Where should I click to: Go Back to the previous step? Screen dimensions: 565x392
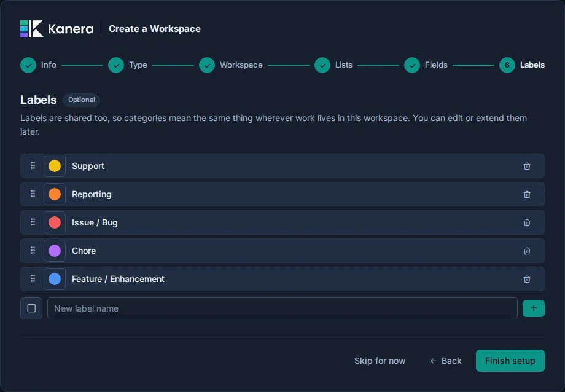click(x=446, y=361)
